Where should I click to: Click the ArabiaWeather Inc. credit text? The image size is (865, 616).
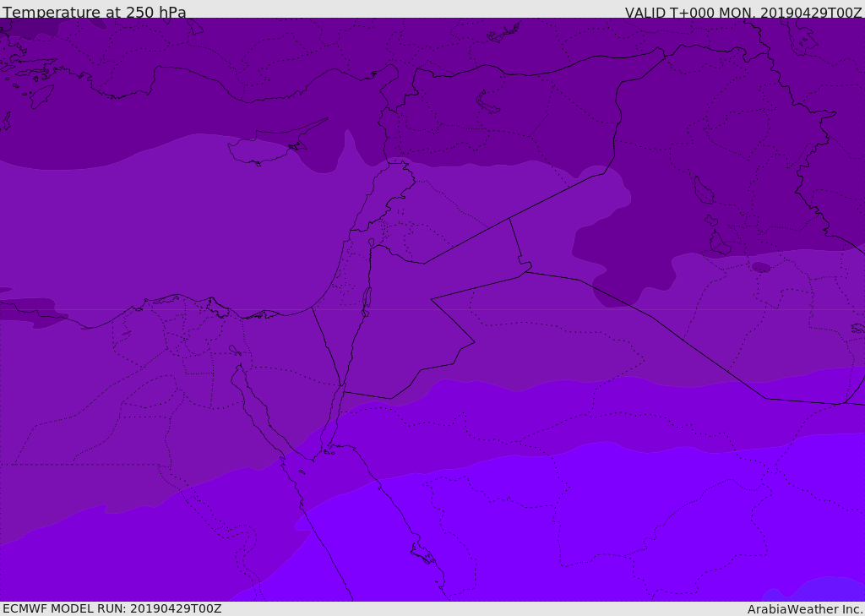pos(805,609)
